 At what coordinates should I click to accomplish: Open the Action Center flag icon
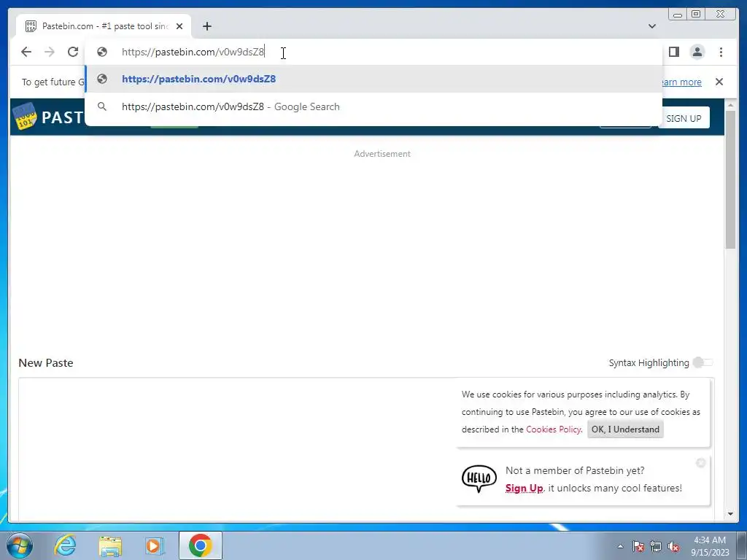(638, 546)
